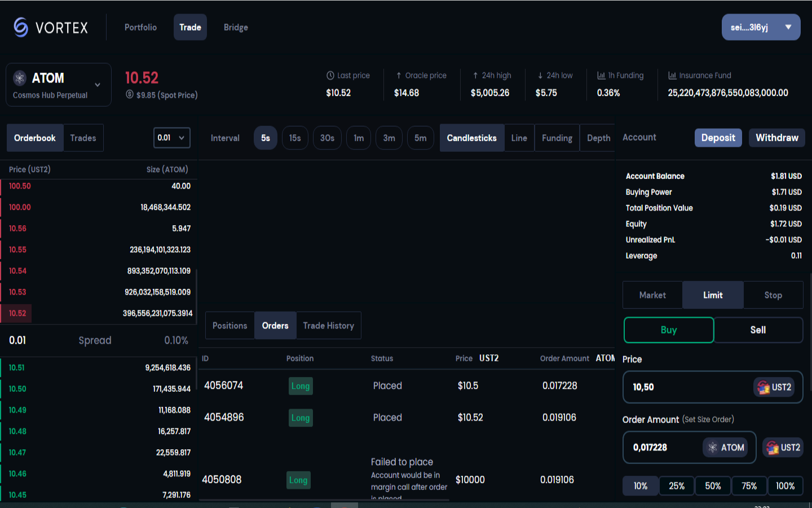Open the Trade History tab
Viewport: 812px width, 508px height.
click(329, 326)
